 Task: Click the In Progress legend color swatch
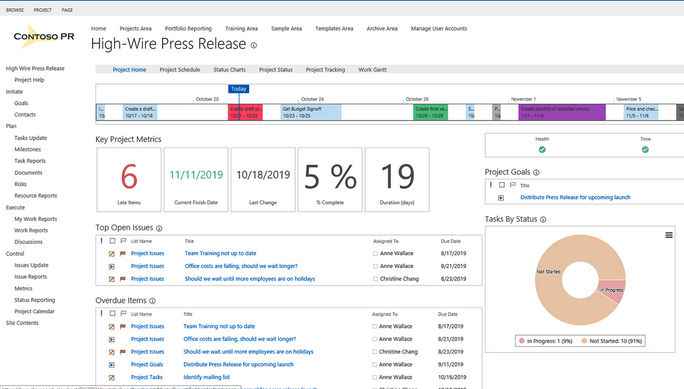click(x=521, y=341)
